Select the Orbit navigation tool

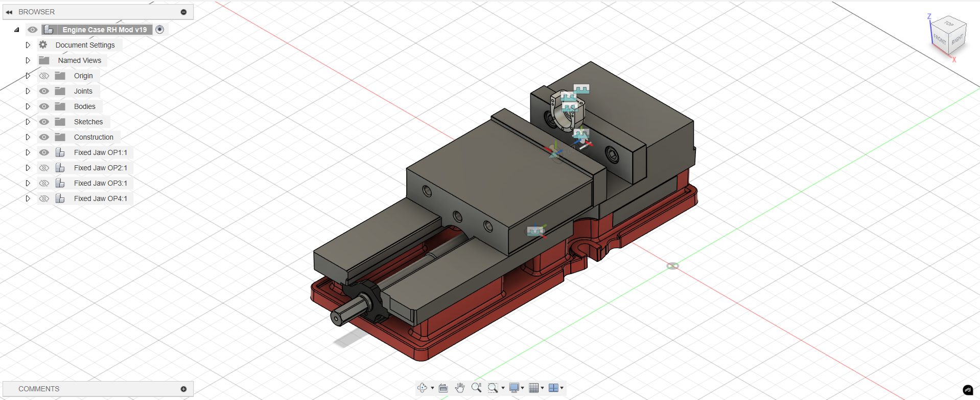(422, 388)
